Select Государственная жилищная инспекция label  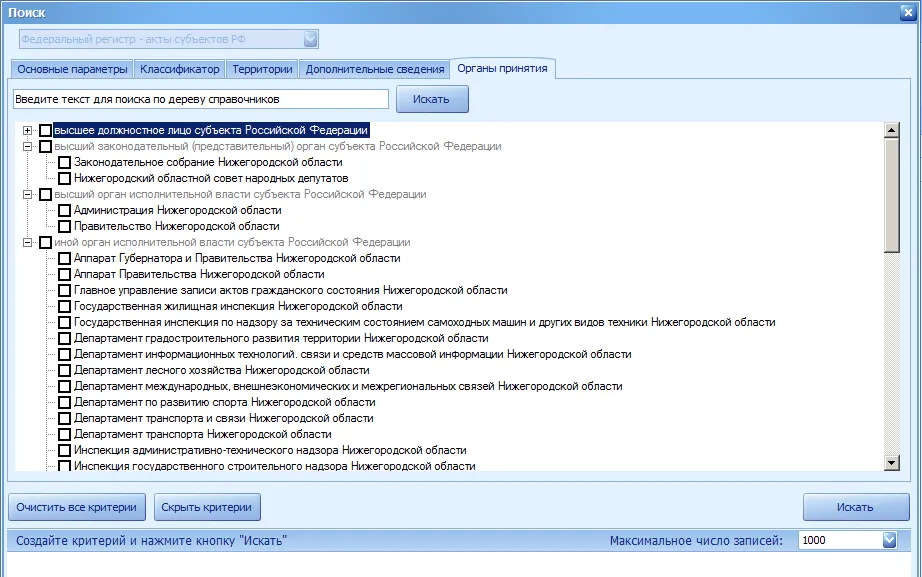click(x=238, y=306)
